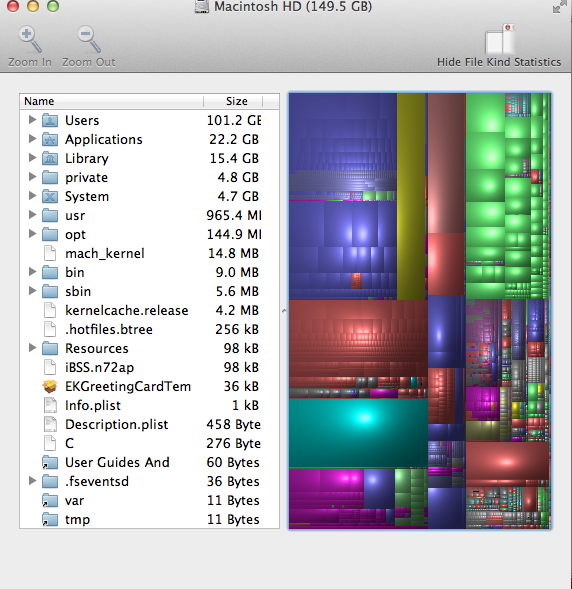Click the Zoom Out magnifier icon
This screenshot has width=572, height=589.
tap(89, 39)
